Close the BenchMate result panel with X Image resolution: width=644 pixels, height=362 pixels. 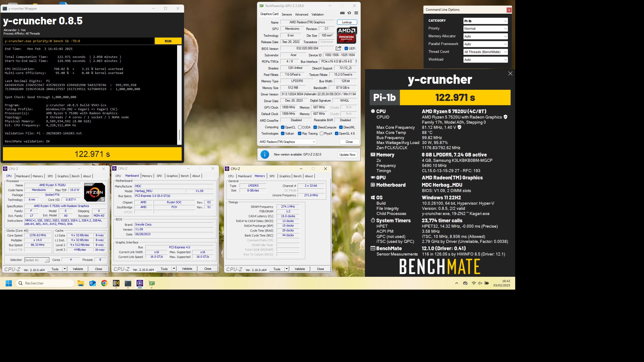click(510, 73)
